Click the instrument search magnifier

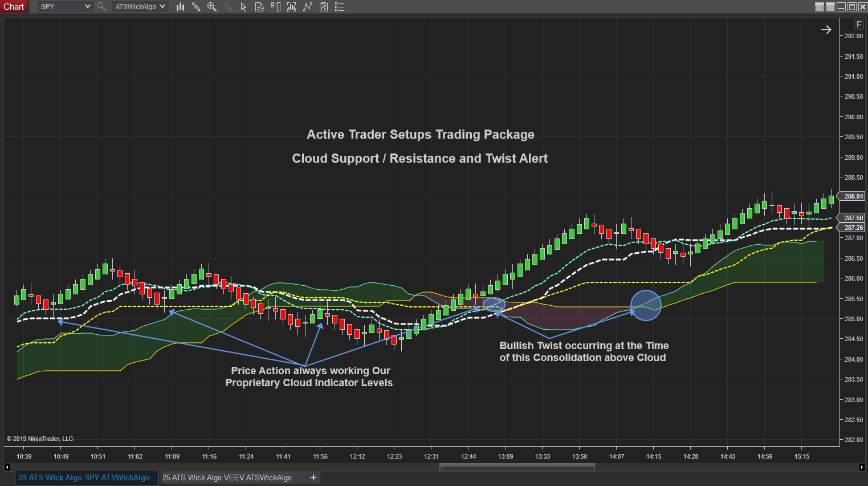coord(101,6)
